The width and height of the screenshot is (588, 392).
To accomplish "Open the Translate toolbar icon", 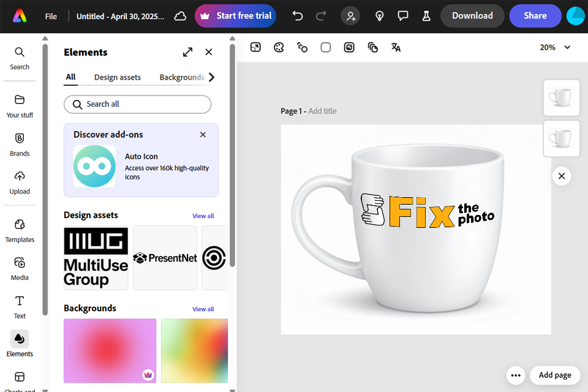I will [x=396, y=47].
